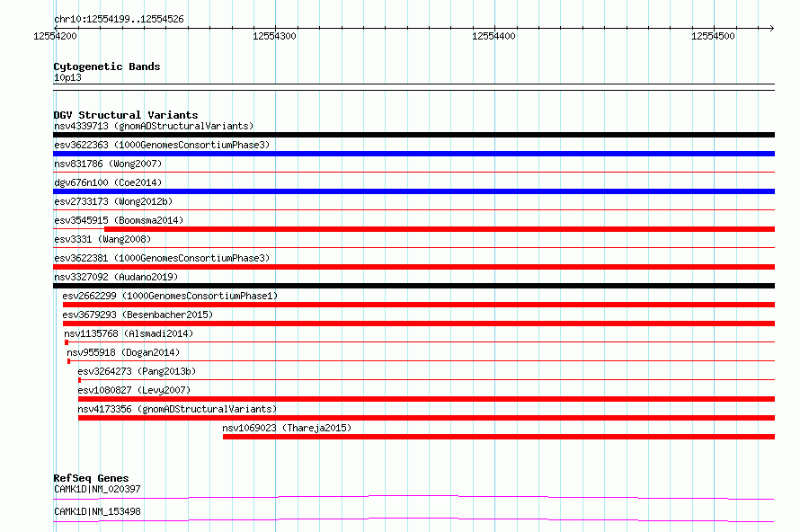Screen dimensions: 800x532
Task: Select gene label CAMK1D|NM_153498
Action: pos(97,511)
